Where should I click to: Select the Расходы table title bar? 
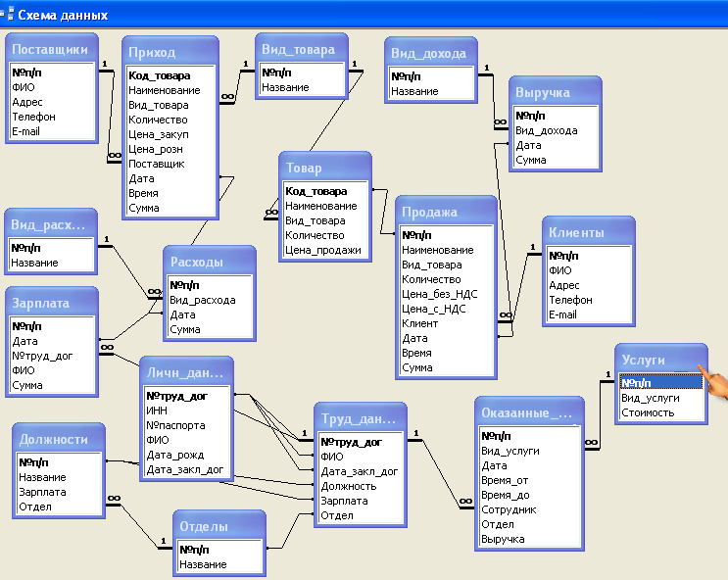coord(210,262)
